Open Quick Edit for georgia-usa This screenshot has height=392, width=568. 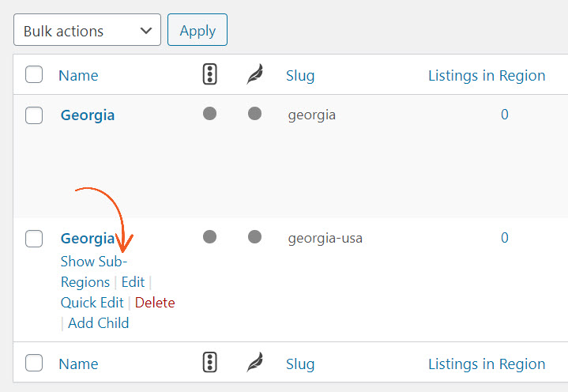pos(92,303)
